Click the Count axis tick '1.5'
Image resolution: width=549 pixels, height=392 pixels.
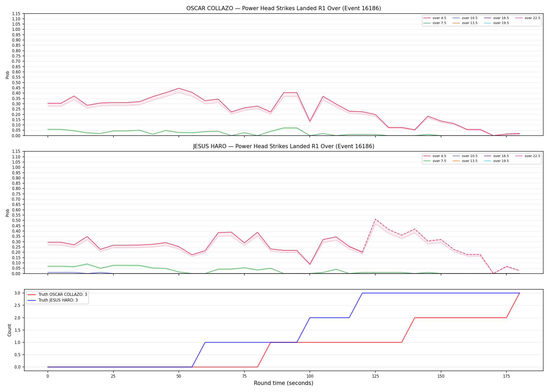pos(18,330)
